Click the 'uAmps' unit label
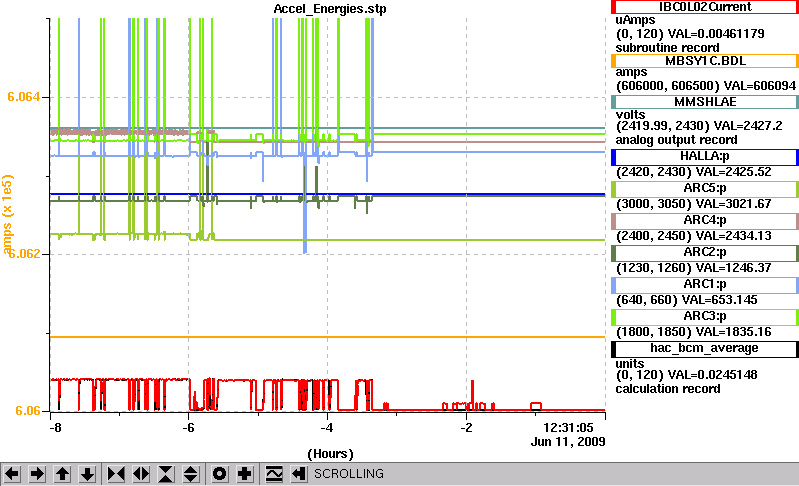This screenshot has height=486, width=799. click(x=635, y=20)
